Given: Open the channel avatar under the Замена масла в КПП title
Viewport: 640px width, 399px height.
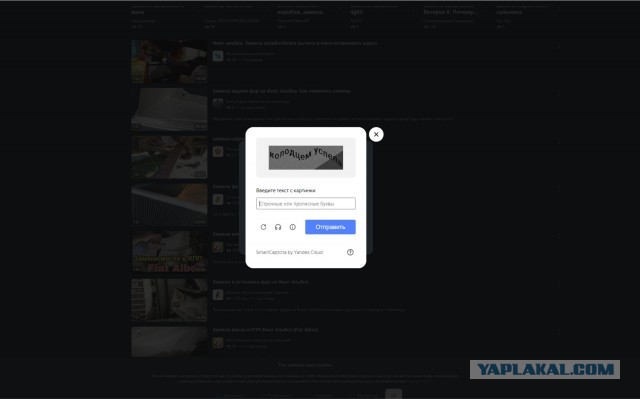Looking at the screenshot, I should pyautogui.click(x=218, y=342).
